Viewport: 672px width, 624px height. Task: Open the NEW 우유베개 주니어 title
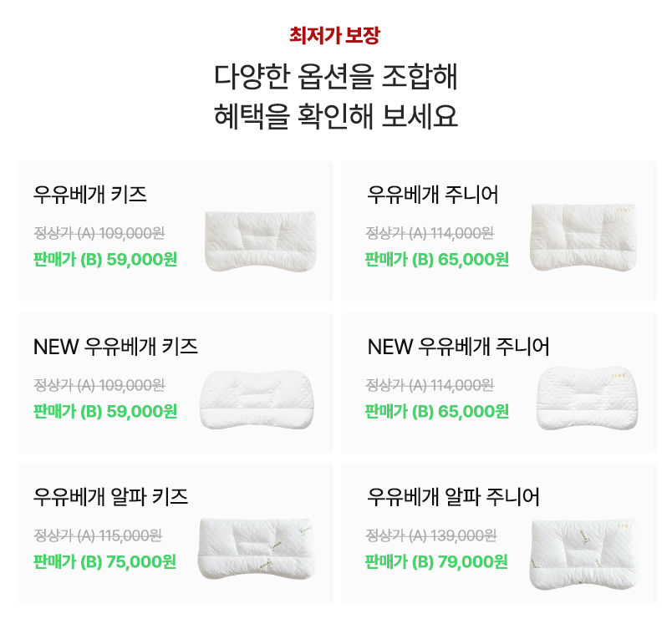coord(458,347)
